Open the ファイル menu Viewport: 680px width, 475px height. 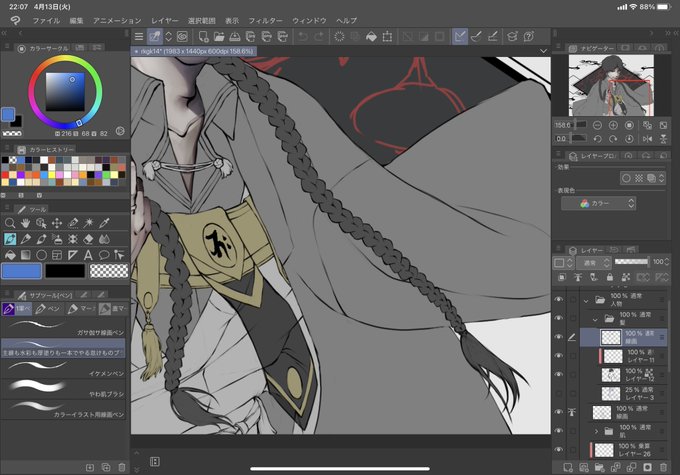pyautogui.click(x=46, y=20)
